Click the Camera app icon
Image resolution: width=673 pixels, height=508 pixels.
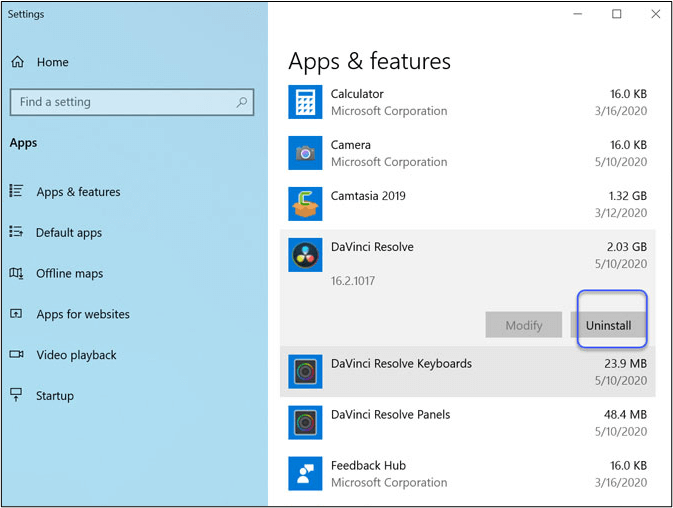point(305,153)
